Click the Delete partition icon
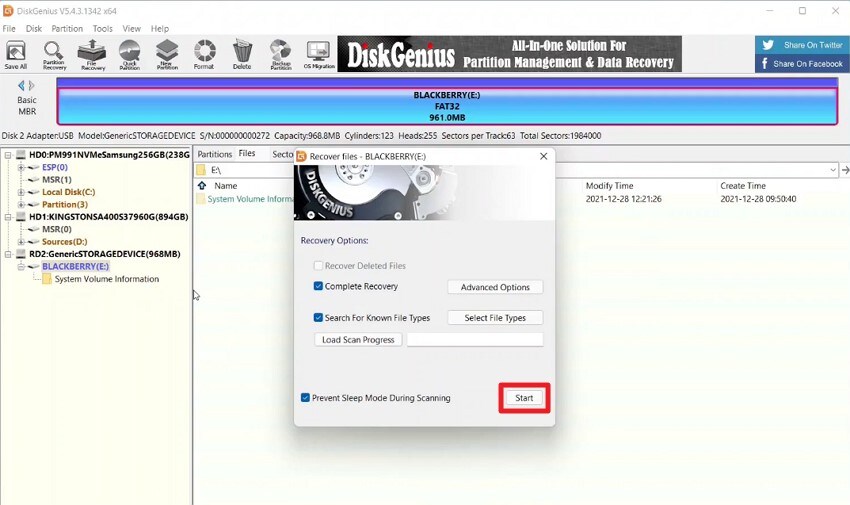 pos(242,55)
